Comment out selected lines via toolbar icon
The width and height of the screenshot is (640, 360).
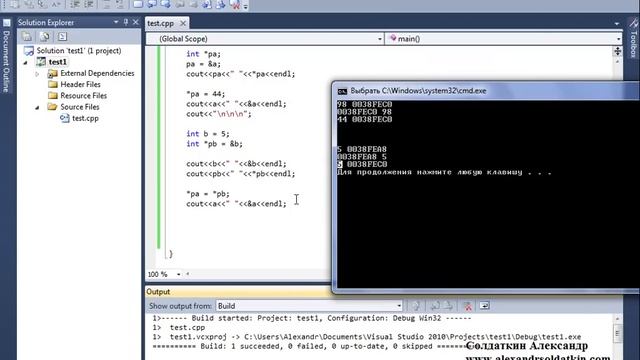[107, 4]
